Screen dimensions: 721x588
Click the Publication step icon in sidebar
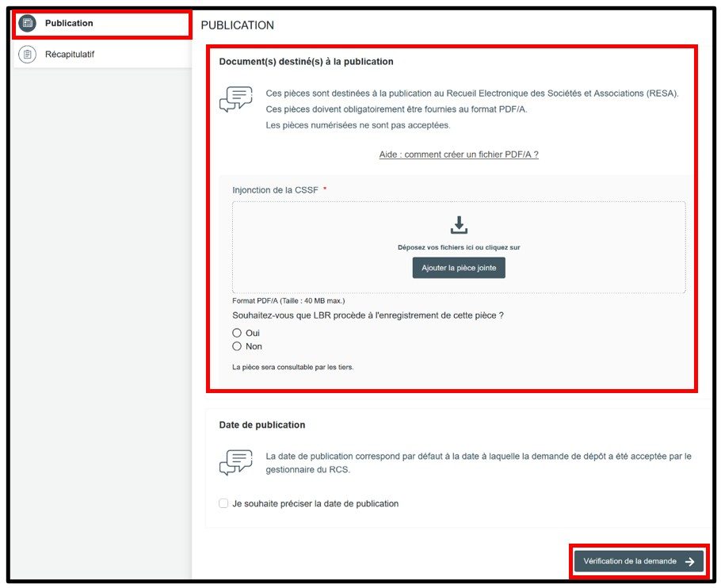(28, 23)
